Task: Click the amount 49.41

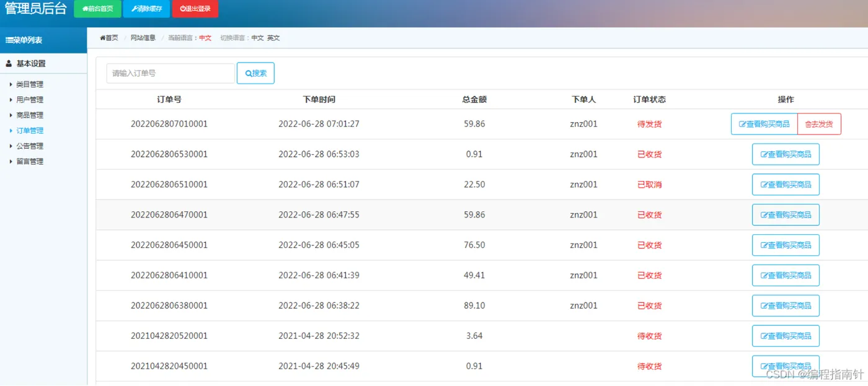Action: [474, 276]
